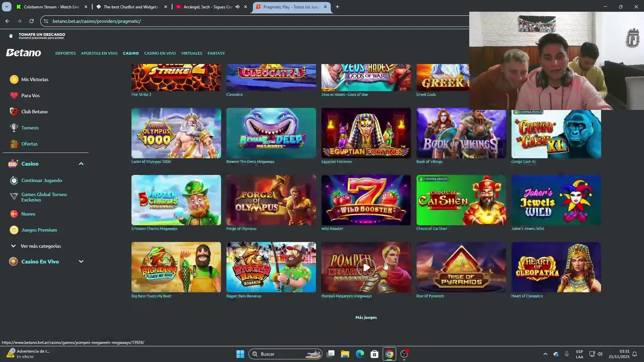The width and height of the screenshot is (644, 362).
Task: Click the Ofertas gift icon
Action: [14, 144]
